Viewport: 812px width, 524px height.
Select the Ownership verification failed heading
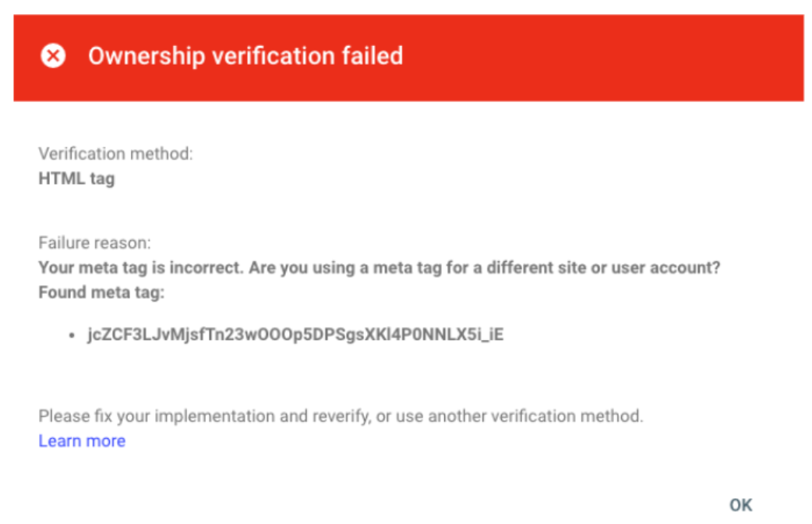[x=245, y=56]
